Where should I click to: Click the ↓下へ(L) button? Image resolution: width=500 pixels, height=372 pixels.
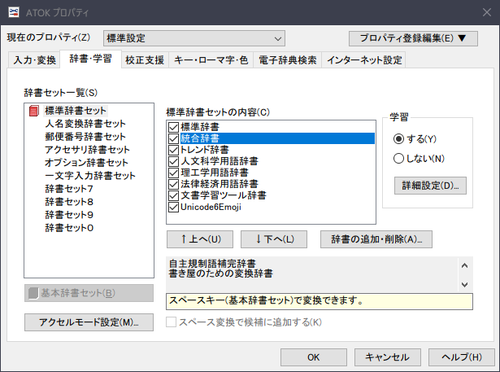274,239
